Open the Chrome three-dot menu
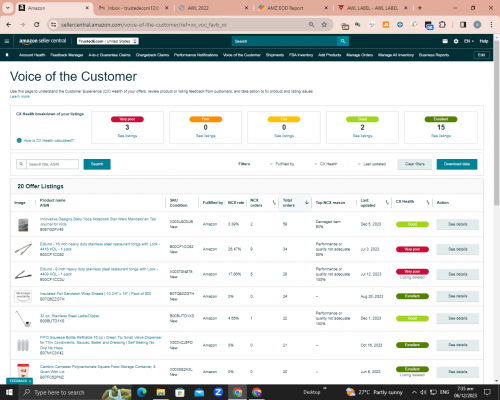Viewport: 500px width, 400px height. coord(491,25)
